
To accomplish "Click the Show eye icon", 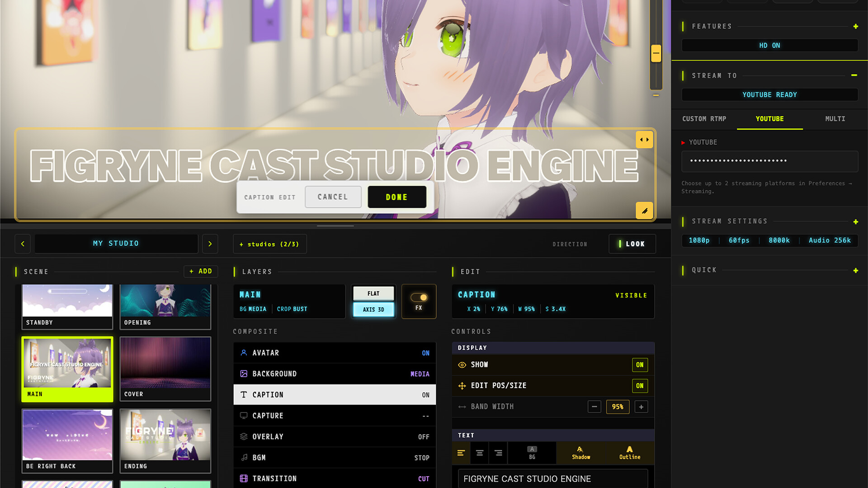I will click(462, 365).
